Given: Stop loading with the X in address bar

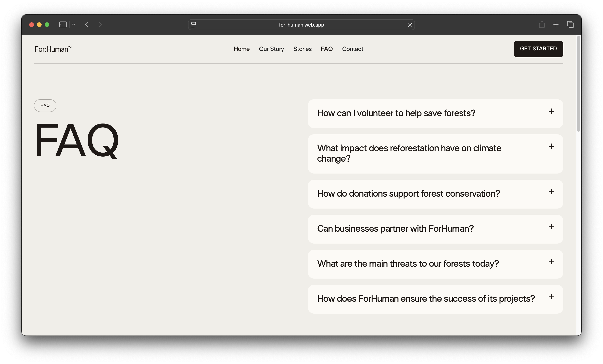Looking at the screenshot, I should click(410, 25).
